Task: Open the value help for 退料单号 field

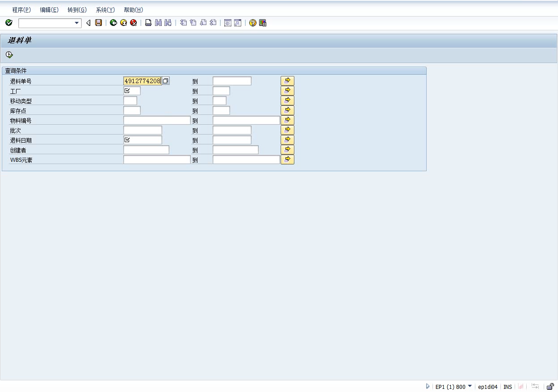Action: pos(166,81)
